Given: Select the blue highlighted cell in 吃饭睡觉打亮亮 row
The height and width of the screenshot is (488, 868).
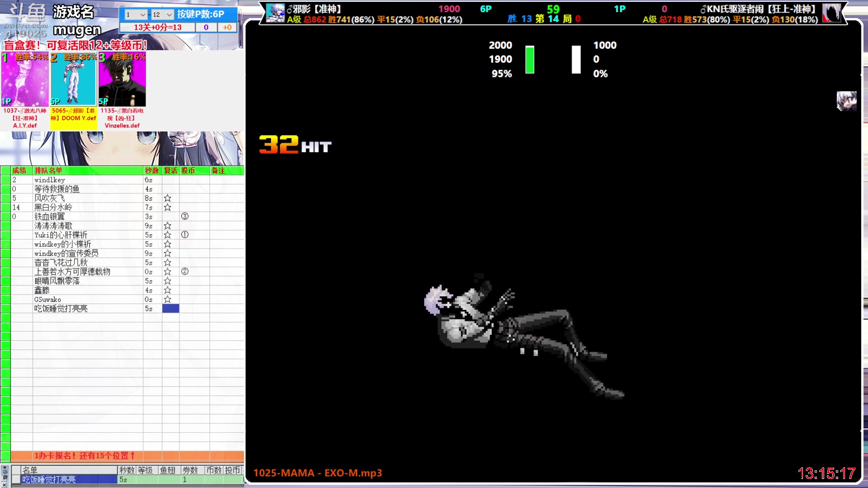Looking at the screenshot, I should [170, 309].
